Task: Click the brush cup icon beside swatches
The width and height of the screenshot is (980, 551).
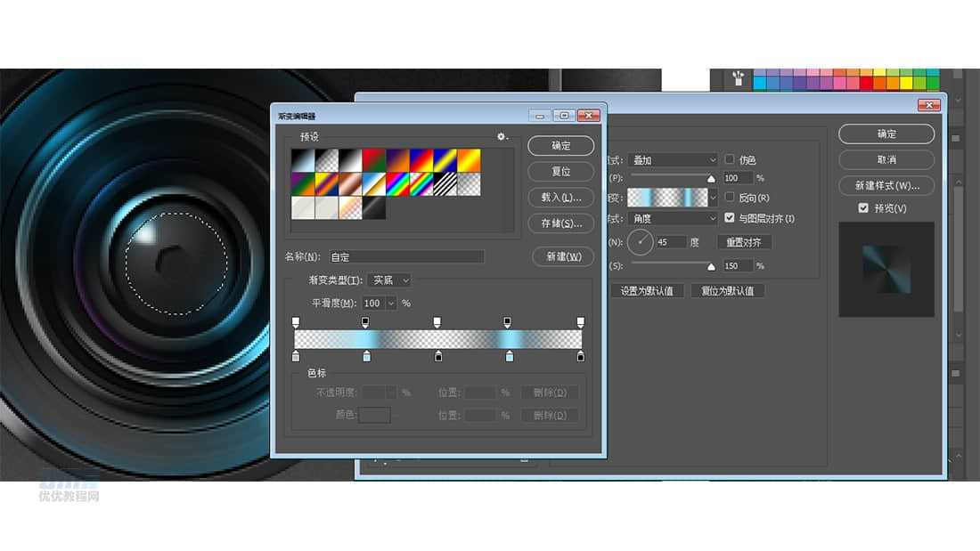Action: 739,78
